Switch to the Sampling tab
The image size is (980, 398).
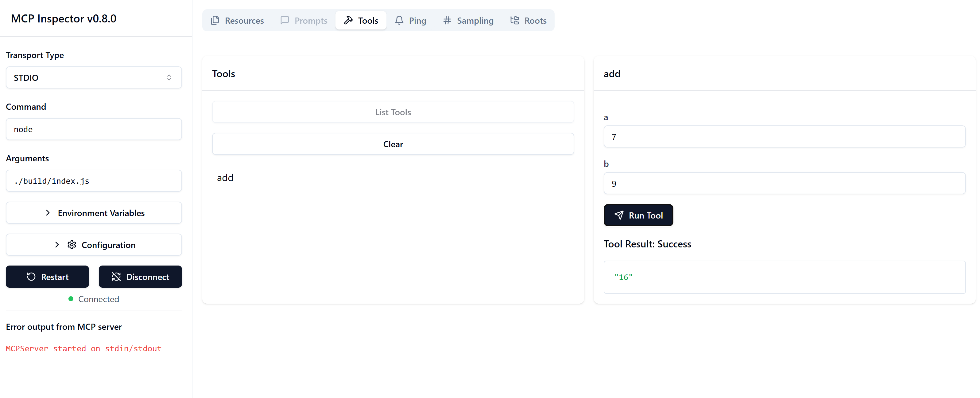pos(468,20)
